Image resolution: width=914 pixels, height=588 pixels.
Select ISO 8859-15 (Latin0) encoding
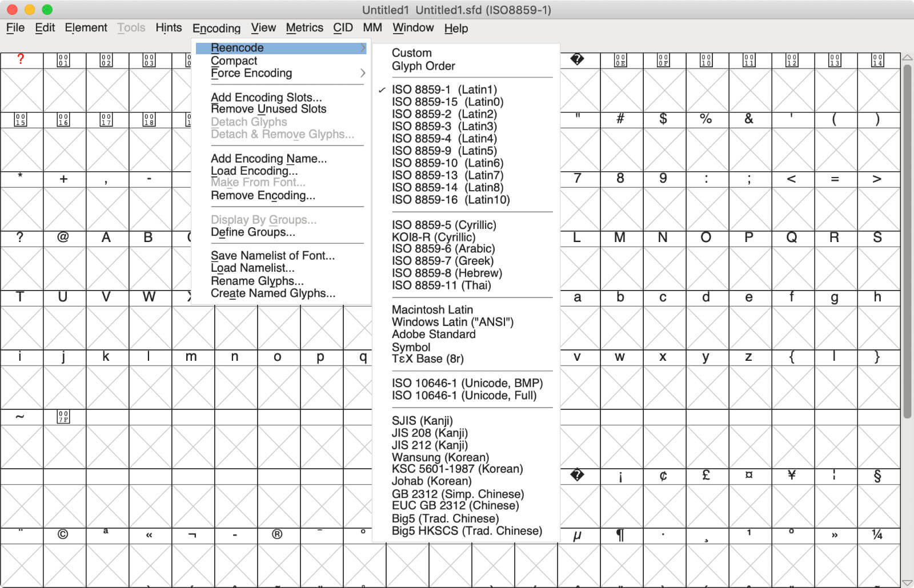click(x=446, y=102)
